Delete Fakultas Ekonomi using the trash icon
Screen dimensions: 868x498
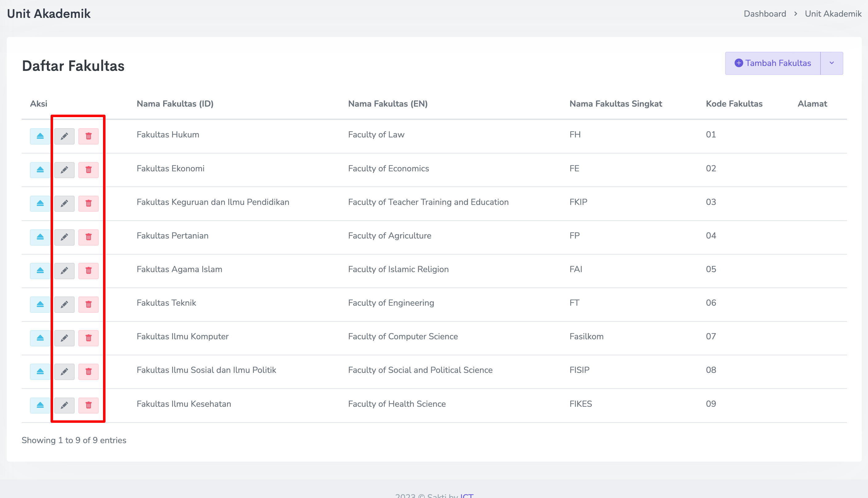point(88,170)
